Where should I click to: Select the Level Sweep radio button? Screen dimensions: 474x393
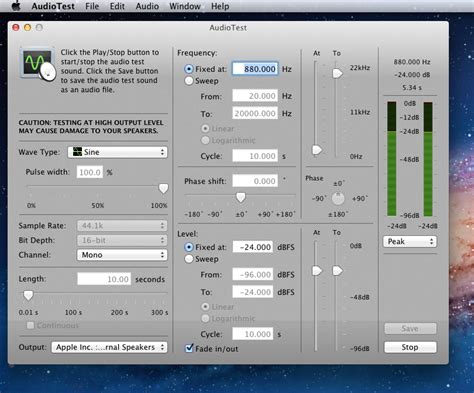(x=189, y=259)
